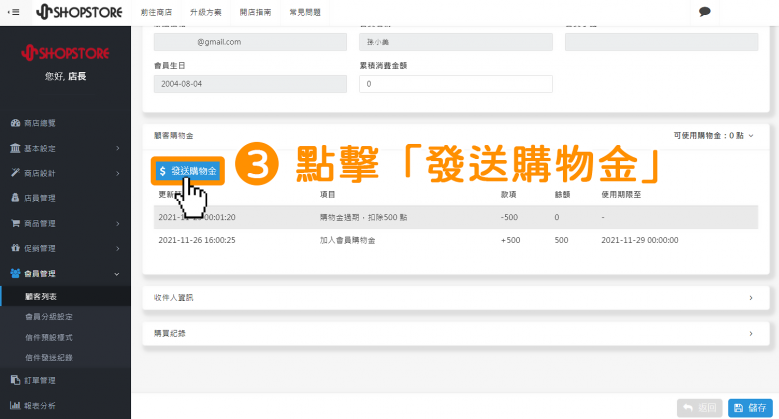Click the 會員生日 date field
This screenshot has width=779, height=419.
click(x=250, y=84)
